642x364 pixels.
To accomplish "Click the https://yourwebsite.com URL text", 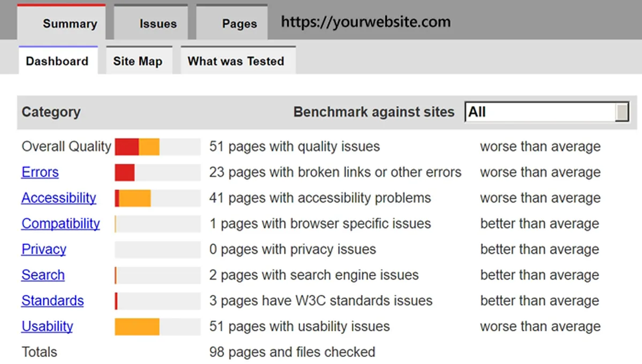I will (x=366, y=22).
